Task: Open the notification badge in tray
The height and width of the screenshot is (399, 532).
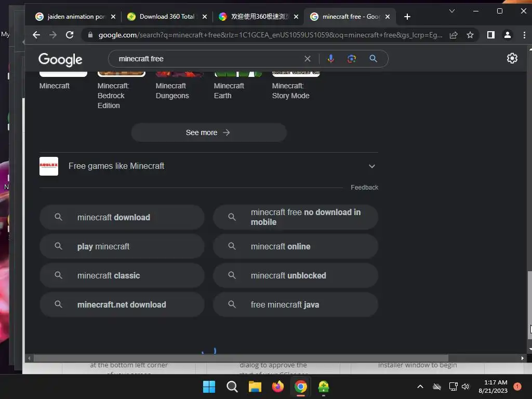Action: click(x=517, y=386)
